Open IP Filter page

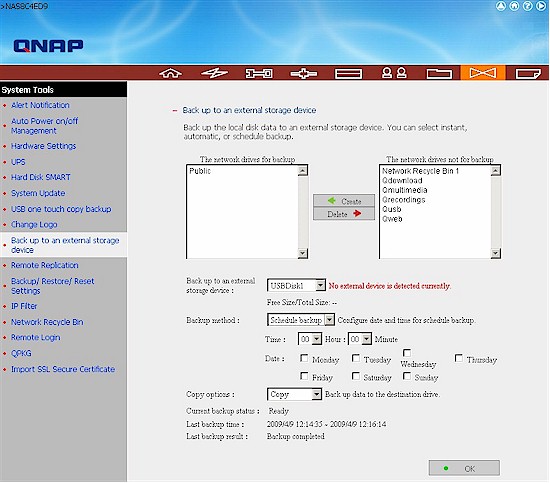pyautogui.click(x=24, y=306)
